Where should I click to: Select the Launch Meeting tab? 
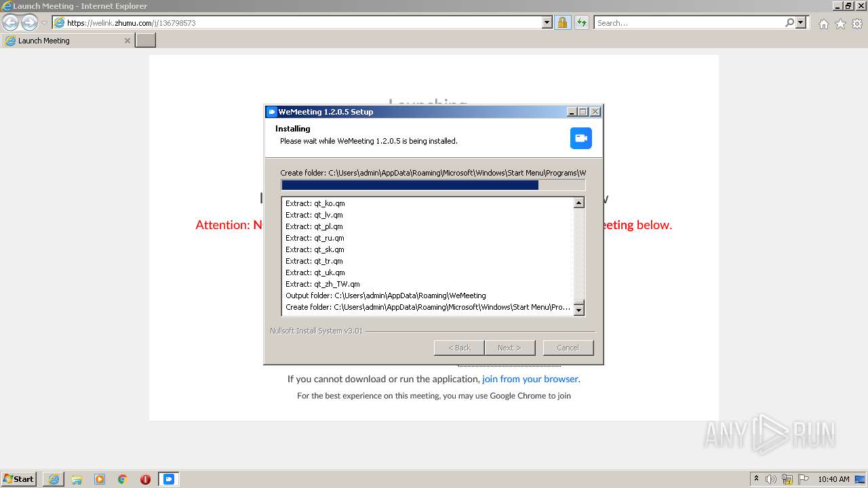click(x=68, y=41)
